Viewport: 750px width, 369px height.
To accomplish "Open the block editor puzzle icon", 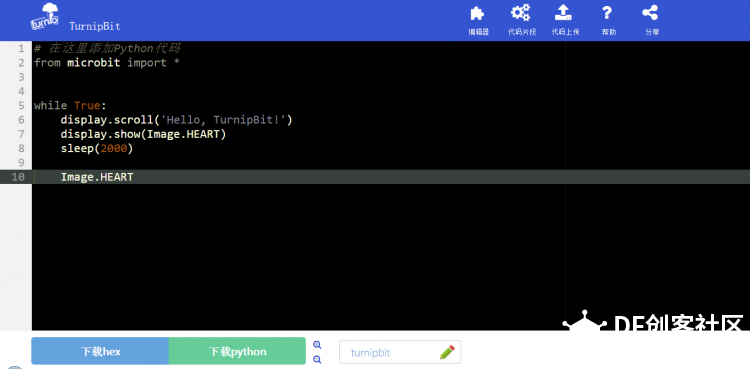I will (x=477, y=13).
